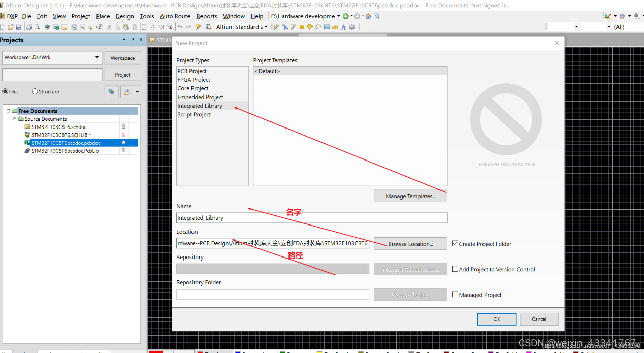The image size is (644, 353).
Task: Click the Place Via toolbar icon
Action: pos(309,27)
